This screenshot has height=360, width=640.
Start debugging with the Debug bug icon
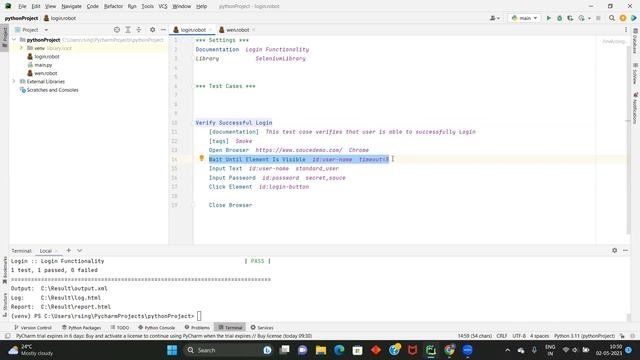click(x=560, y=18)
